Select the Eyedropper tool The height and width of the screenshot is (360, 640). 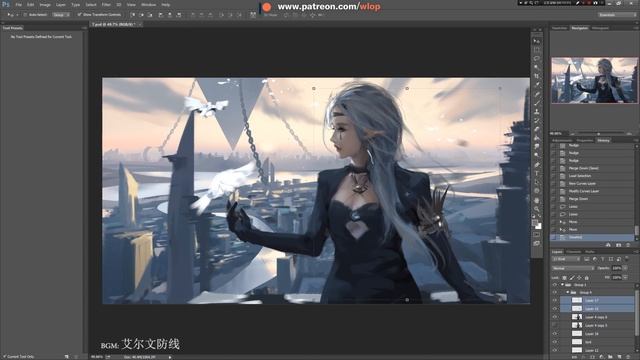point(537,85)
